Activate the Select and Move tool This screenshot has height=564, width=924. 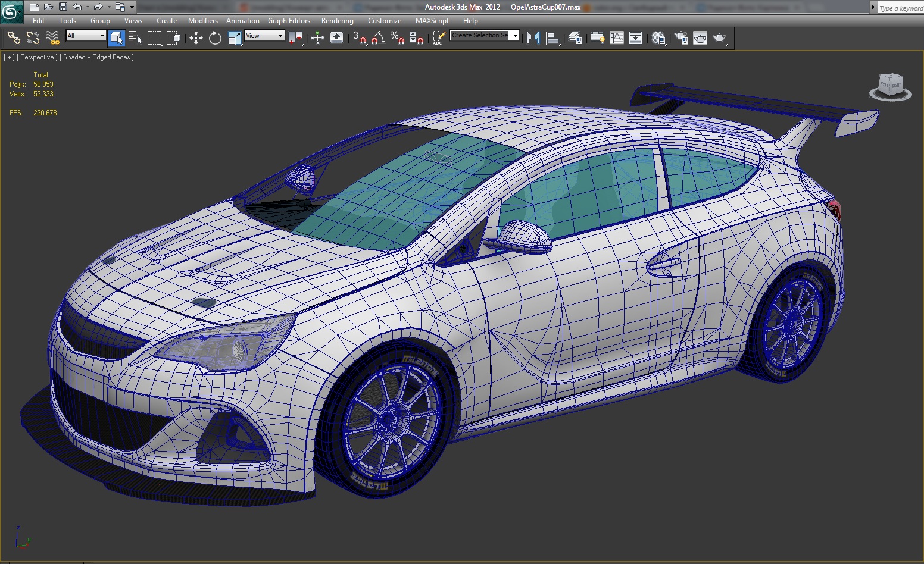(x=196, y=38)
